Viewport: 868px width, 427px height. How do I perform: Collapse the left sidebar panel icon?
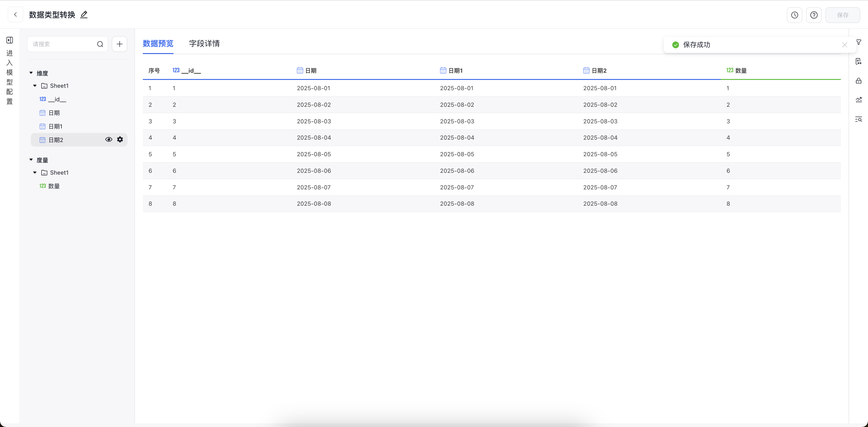click(10, 40)
